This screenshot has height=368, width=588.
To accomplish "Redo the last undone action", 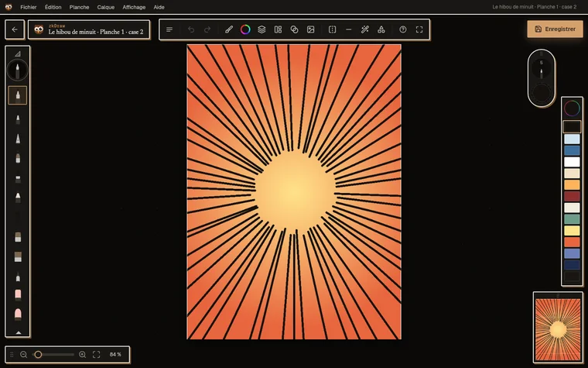I will point(207,29).
